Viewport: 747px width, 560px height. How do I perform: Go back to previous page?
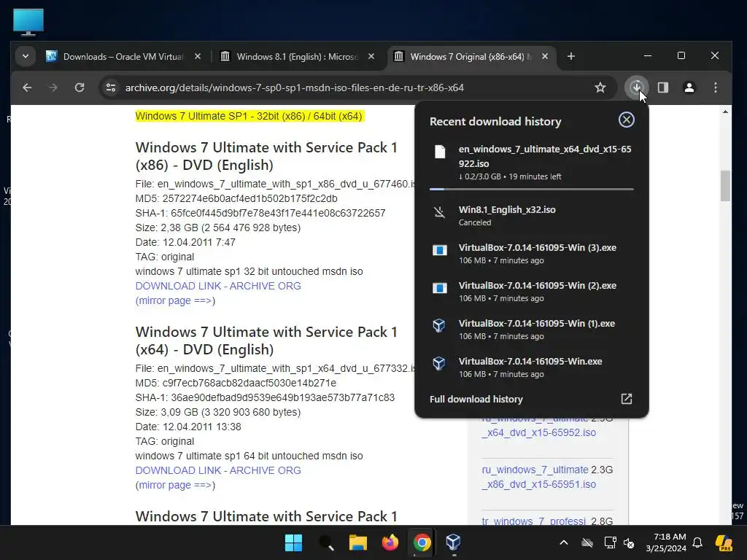[x=27, y=87]
